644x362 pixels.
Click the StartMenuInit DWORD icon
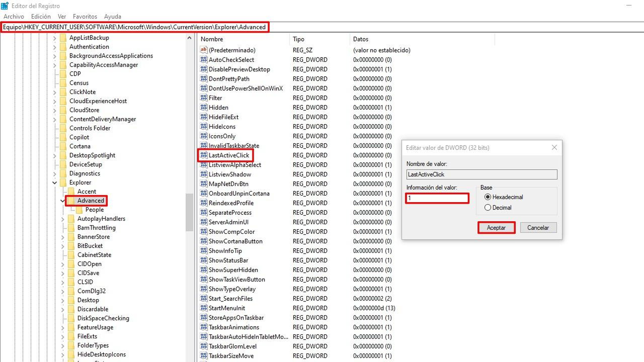[x=203, y=308]
